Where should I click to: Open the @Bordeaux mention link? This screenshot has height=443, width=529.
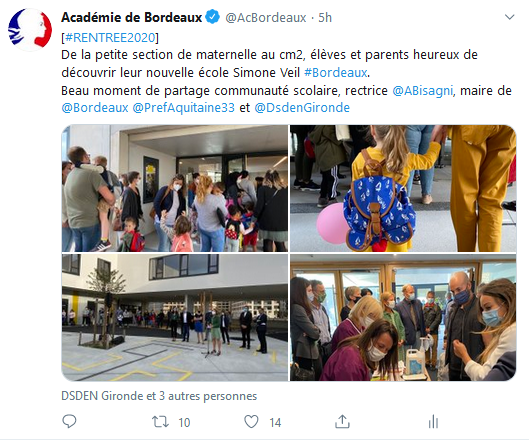click(x=95, y=108)
